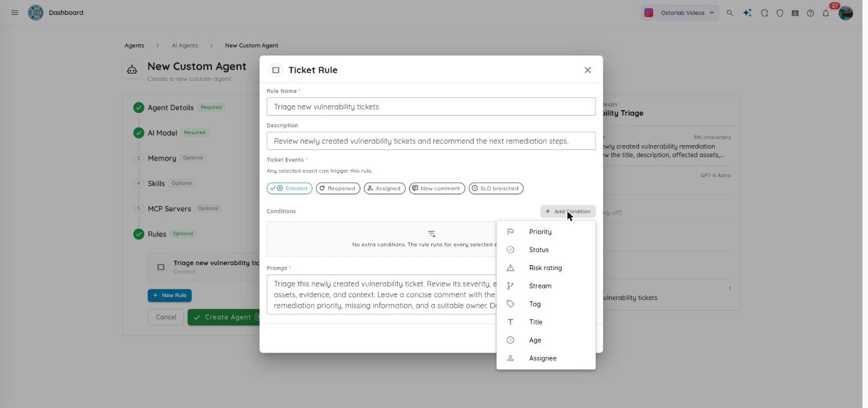The image size is (868, 408).
Task: Click the Cancel button
Action: 166,317
